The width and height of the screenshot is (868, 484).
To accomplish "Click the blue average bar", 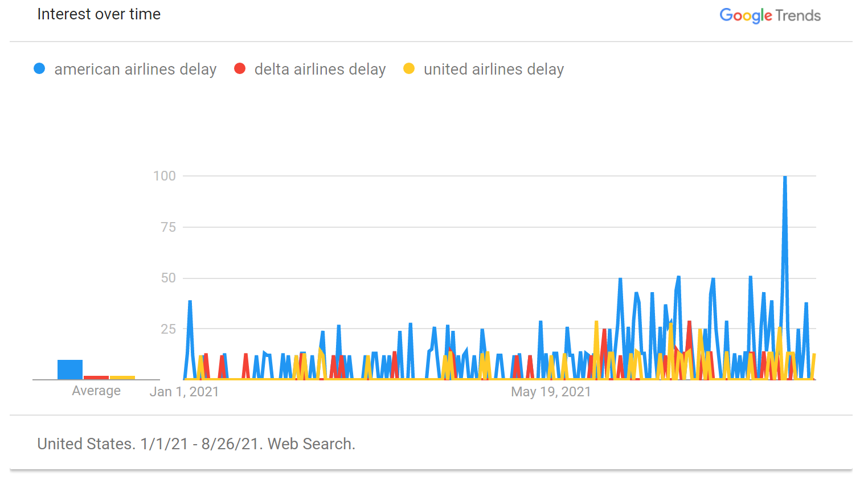I will [x=70, y=370].
